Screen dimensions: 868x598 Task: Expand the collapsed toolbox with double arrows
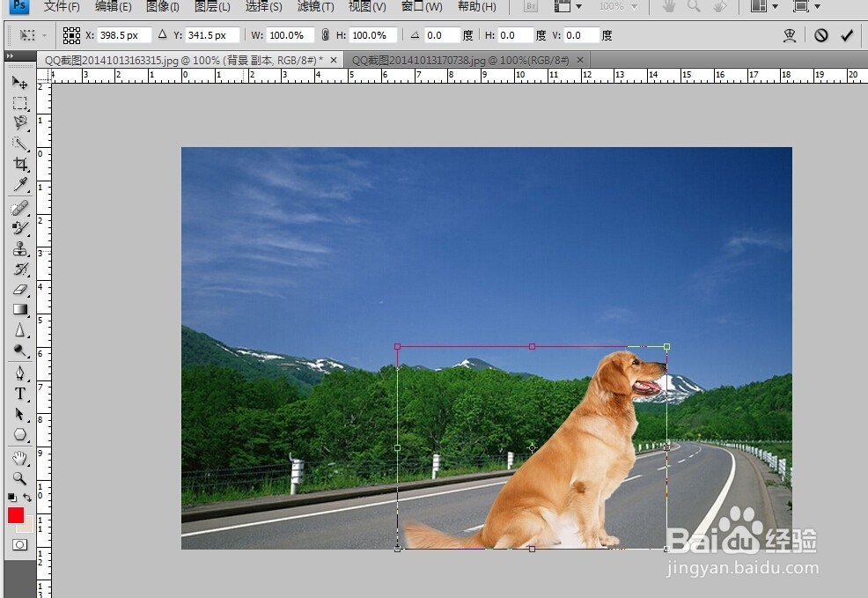pos(10,55)
